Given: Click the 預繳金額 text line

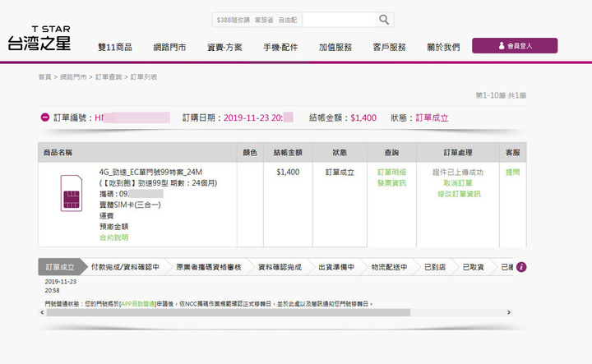Looking at the screenshot, I should 113,226.
